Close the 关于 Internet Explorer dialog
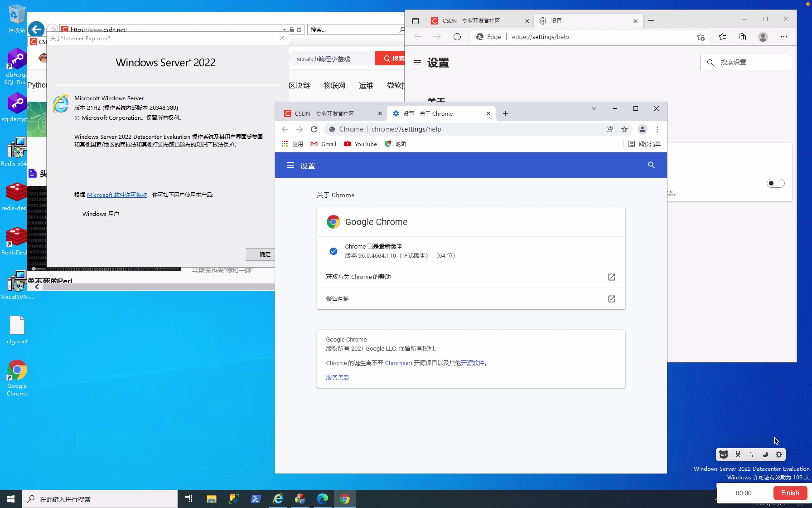Viewport: 812px width, 508px height. [x=282, y=38]
